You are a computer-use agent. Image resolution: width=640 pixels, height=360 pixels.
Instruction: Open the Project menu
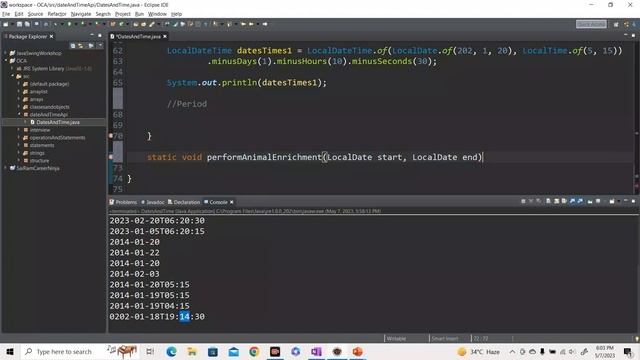coord(122,14)
